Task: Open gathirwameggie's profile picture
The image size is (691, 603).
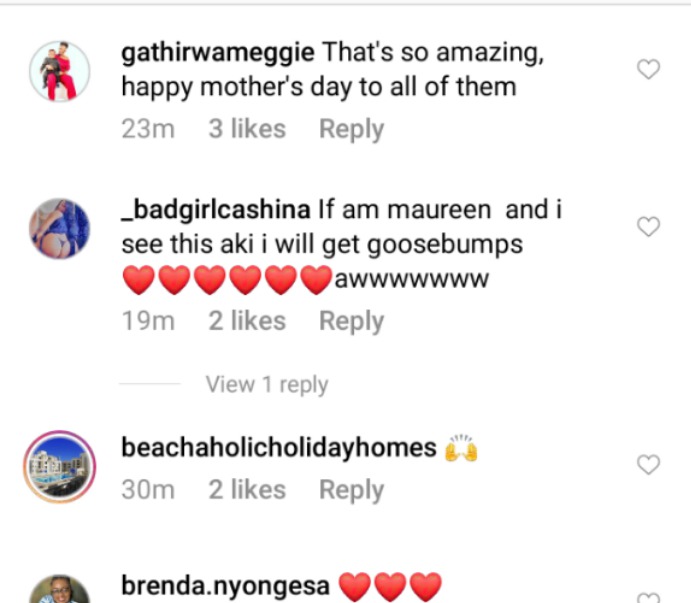Action: pyautogui.click(x=59, y=71)
